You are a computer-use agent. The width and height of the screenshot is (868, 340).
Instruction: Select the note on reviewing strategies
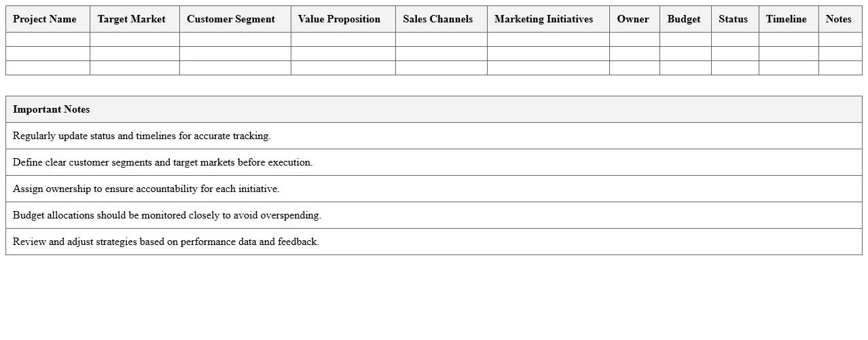tap(166, 242)
